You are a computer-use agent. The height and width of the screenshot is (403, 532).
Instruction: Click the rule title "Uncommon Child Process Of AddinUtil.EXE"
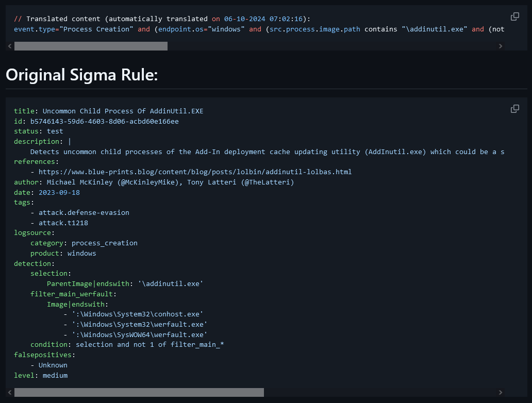point(123,111)
